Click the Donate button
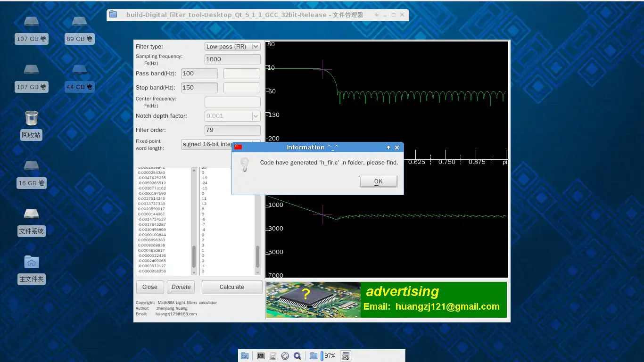This screenshot has width=644, height=362. [x=181, y=287]
